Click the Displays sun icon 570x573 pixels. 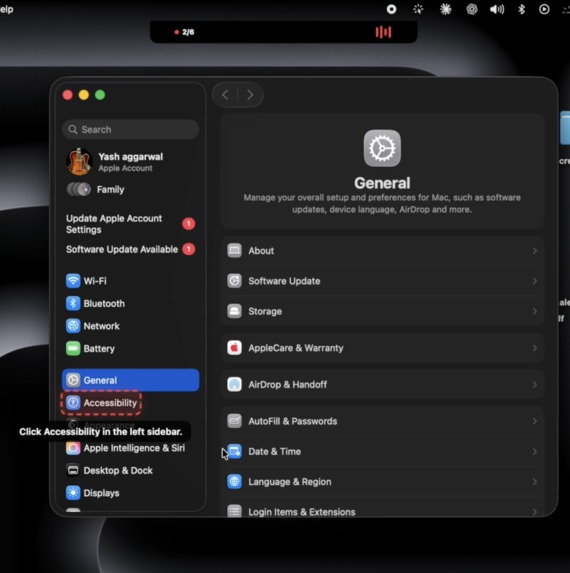coord(73,493)
